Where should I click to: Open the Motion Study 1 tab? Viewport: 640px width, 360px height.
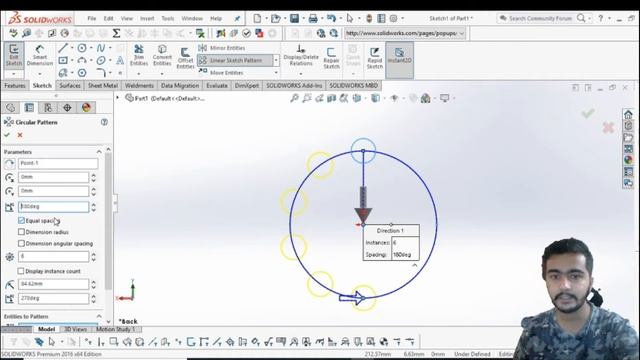tap(116, 329)
